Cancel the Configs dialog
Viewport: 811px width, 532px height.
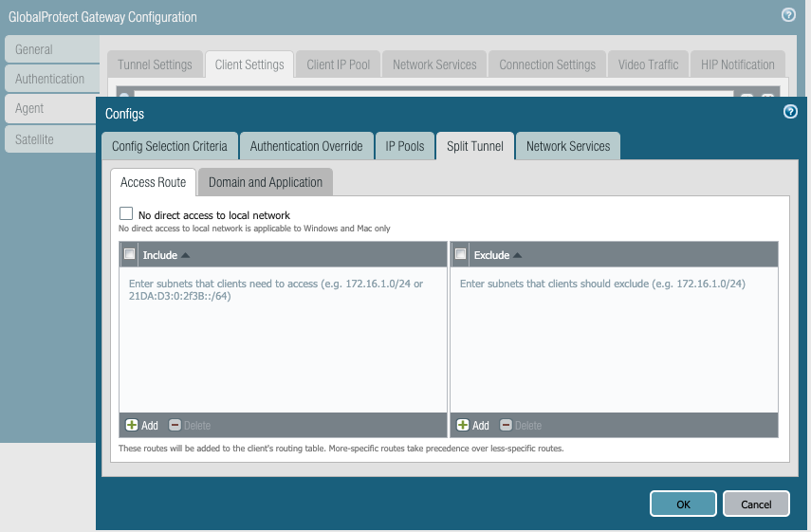[756, 504]
